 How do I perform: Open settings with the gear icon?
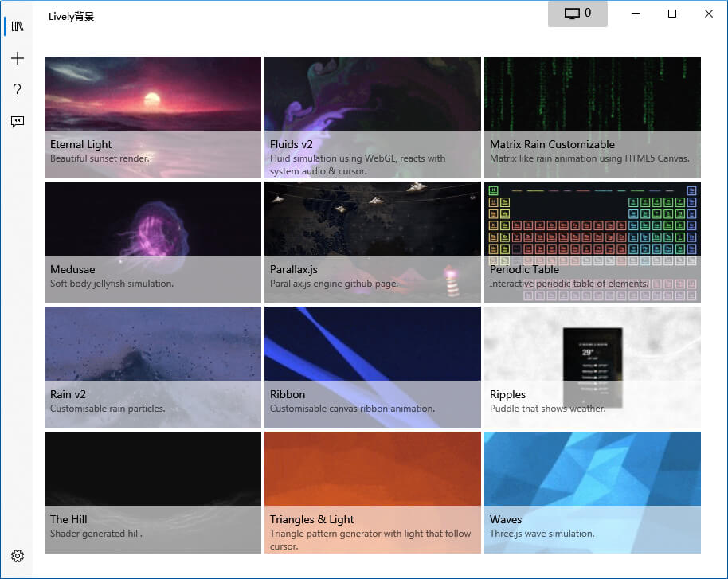18,556
